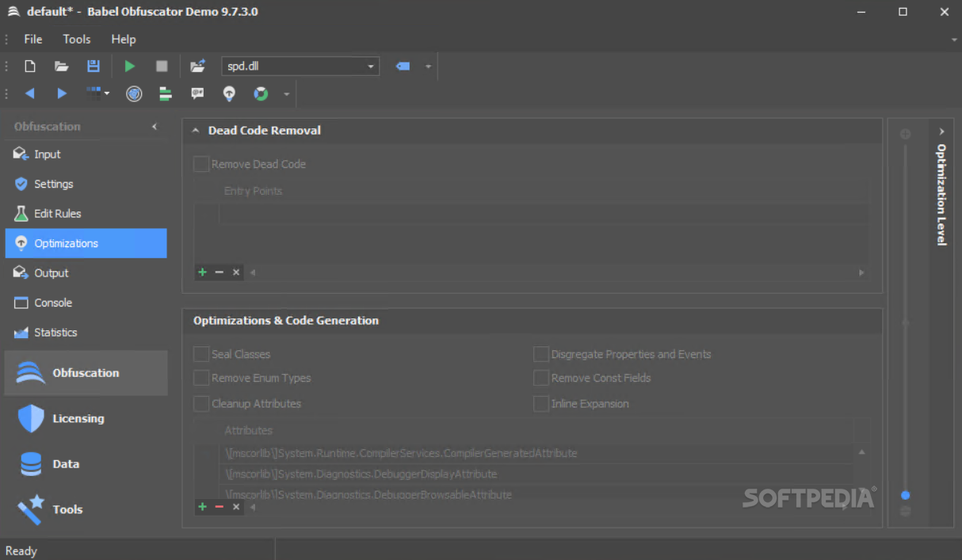The width and height of the screenshot is (962, 560).
Task: Show the Console page
Action: click(x=86, y=303)
